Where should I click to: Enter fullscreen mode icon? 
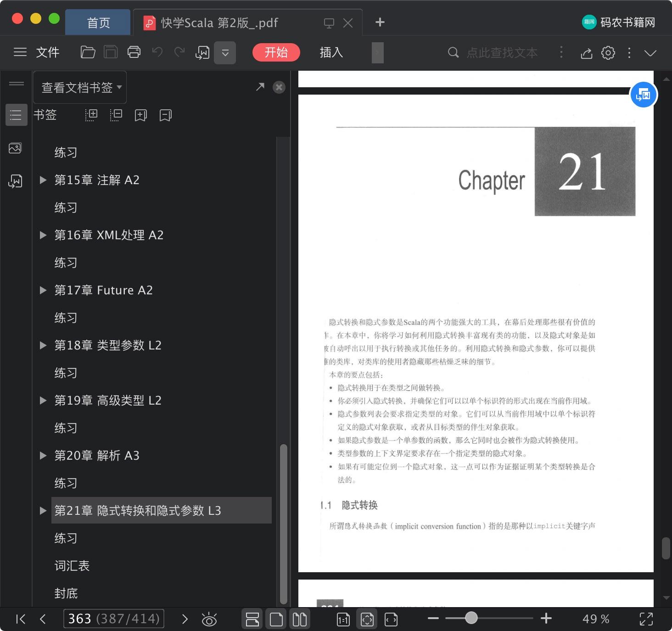[x=646, y=619]
